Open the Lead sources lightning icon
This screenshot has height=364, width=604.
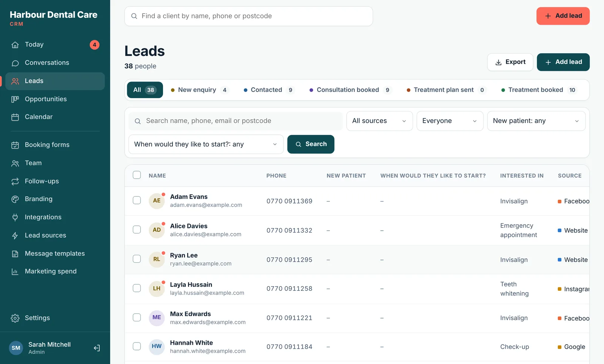point(15,236)
